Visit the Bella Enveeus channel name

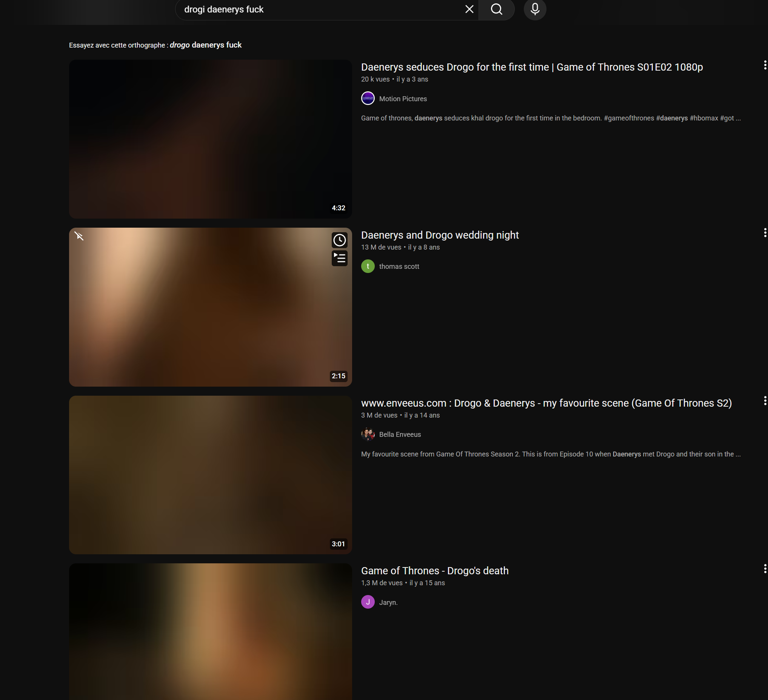400,435
